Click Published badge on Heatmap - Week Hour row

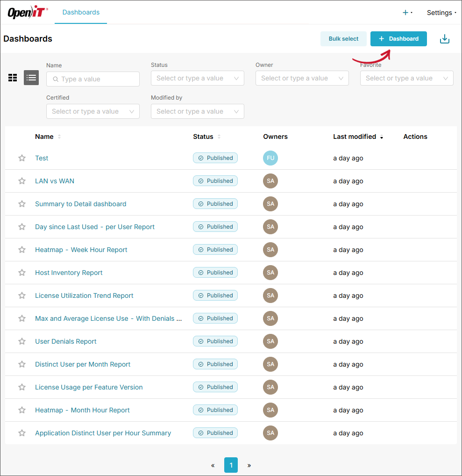[x=215, y=250]
